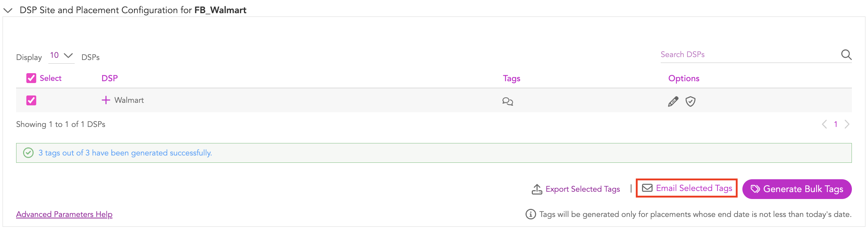Click the envelope icon beside Email Selected Tags
The image size is (868, 229).
647,188
